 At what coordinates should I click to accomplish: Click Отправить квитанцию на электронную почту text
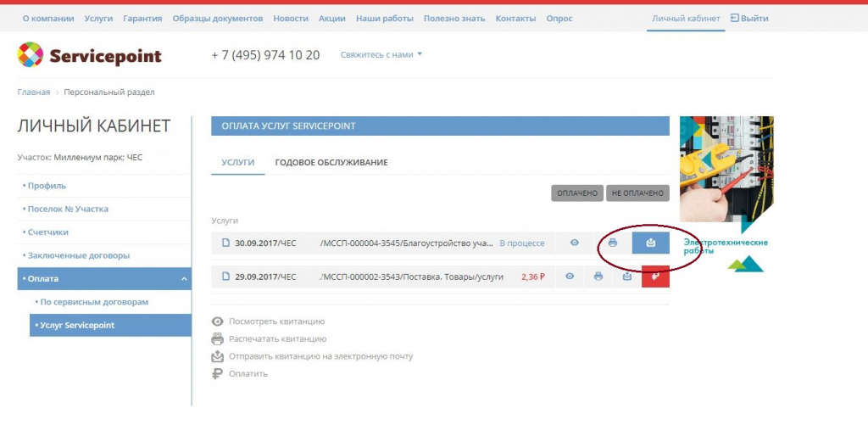[321, 356]
